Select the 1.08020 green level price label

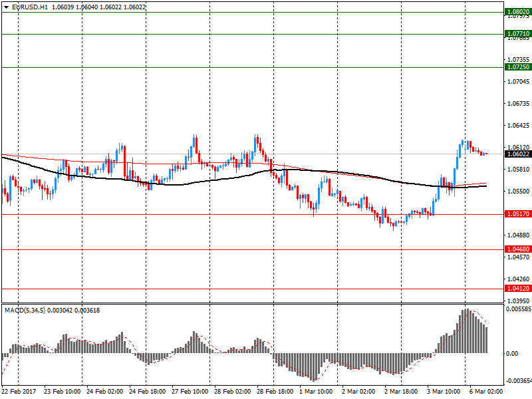tap(518, 12)
